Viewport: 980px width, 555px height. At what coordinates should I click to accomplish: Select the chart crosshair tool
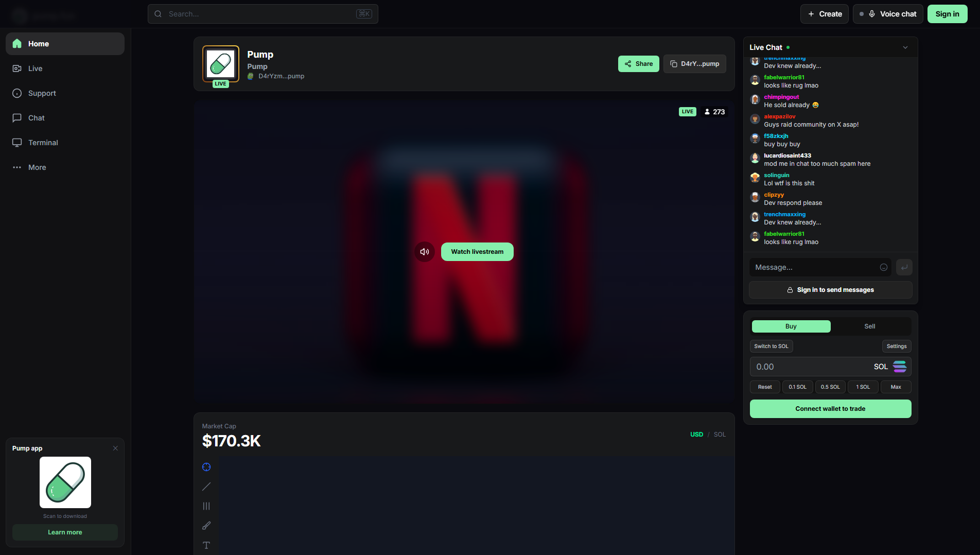click(x=206, y=467)
